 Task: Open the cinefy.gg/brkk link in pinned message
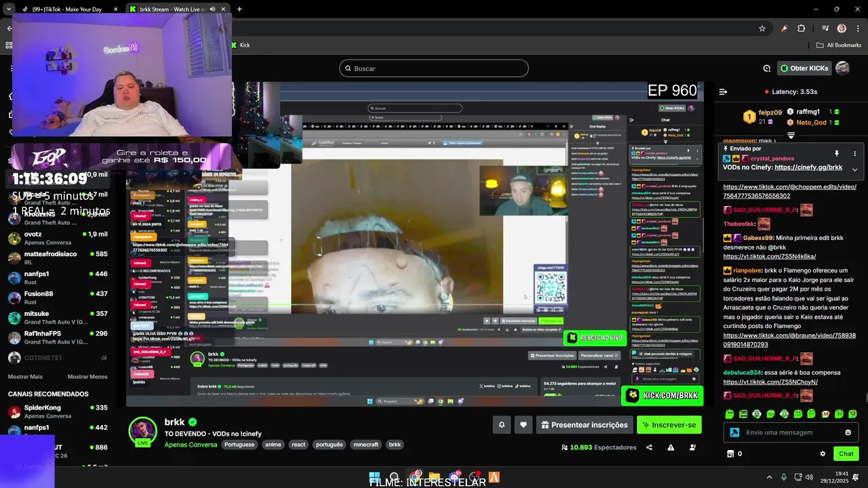pos(808,167)
